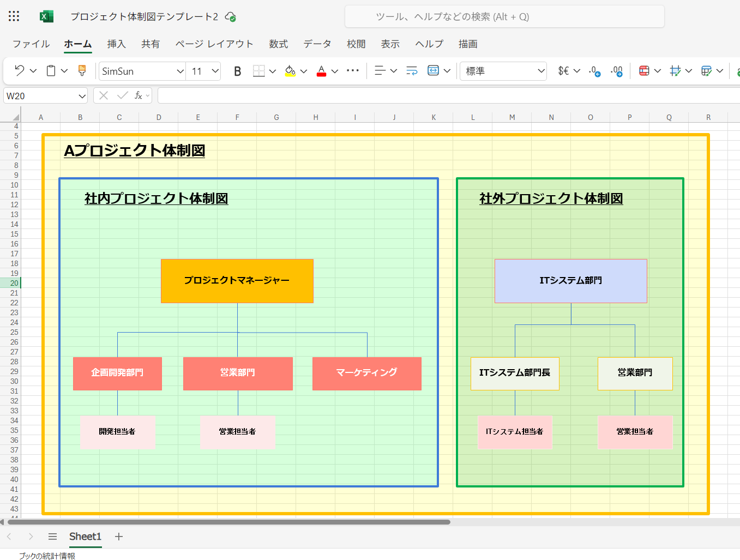Screen dimensions: 740x560
Task: Click the Merge cells icon
Action: coord(433,71)
